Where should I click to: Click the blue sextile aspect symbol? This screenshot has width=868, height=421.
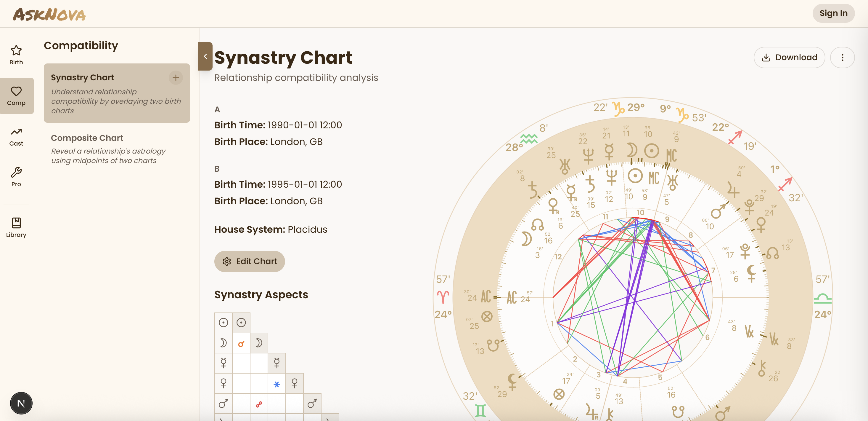coord(277,384)
